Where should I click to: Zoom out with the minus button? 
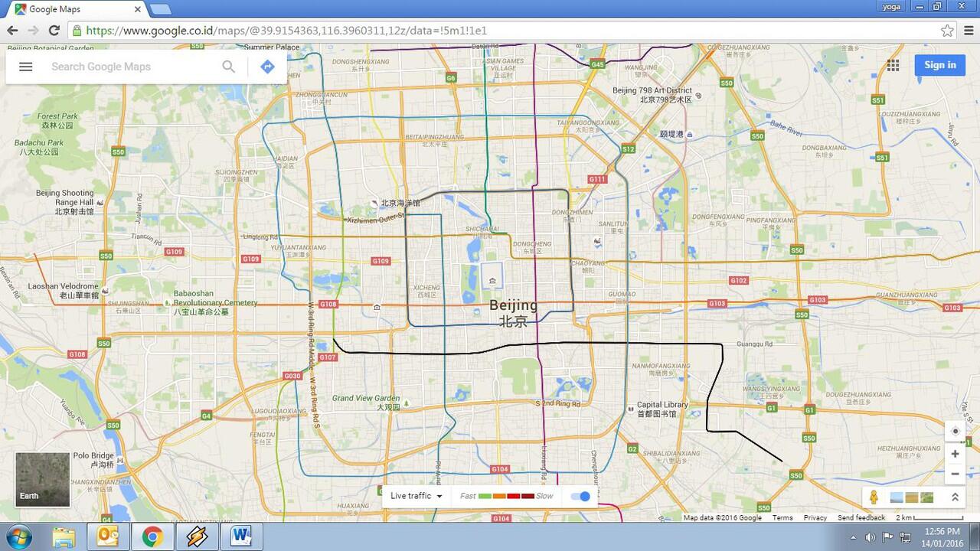click(x=955, y=474)
